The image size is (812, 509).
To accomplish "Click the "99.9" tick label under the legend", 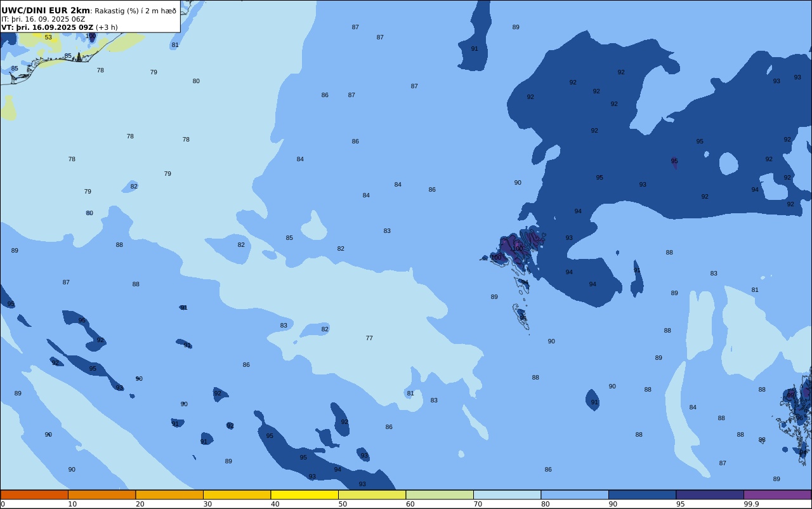I will pos(752,504).
